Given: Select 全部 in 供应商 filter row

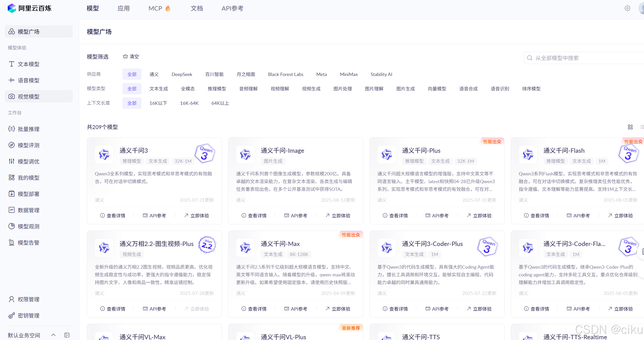Looking at the screenshot, I should 132,74.
